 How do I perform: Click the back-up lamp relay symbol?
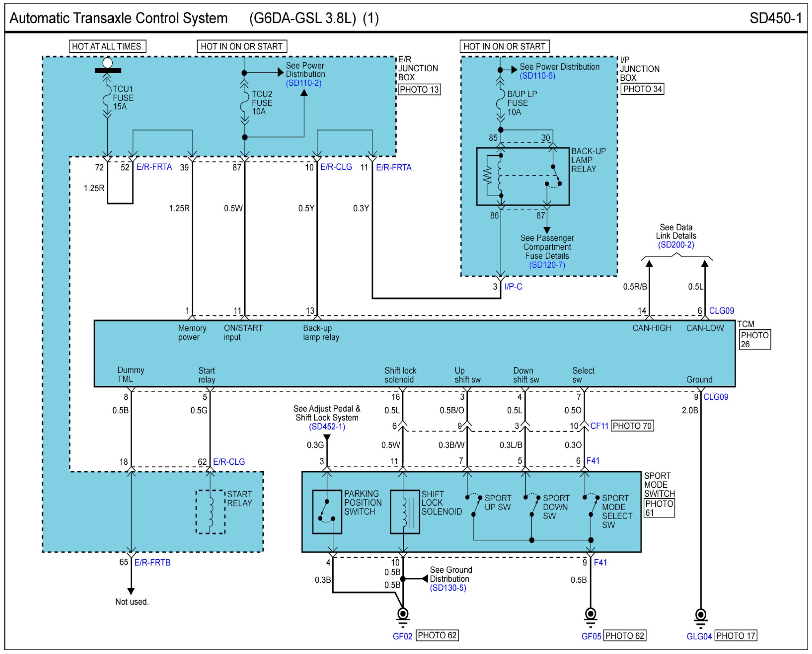coord(523,176)
